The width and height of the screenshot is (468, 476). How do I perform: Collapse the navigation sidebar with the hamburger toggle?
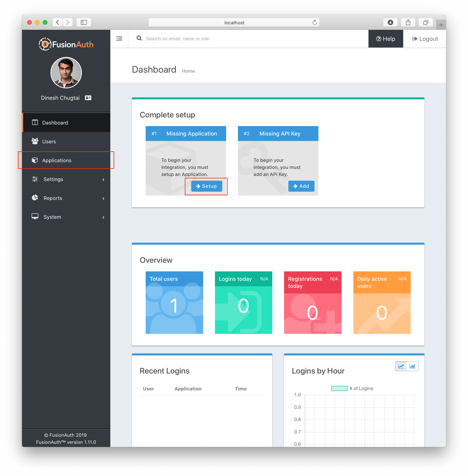click(x=119, y=39)
